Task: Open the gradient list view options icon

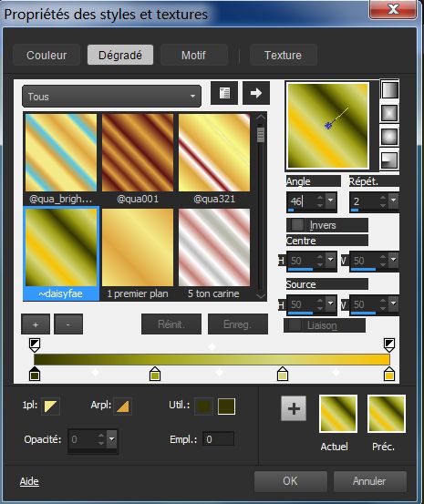Action: (224, 93)
